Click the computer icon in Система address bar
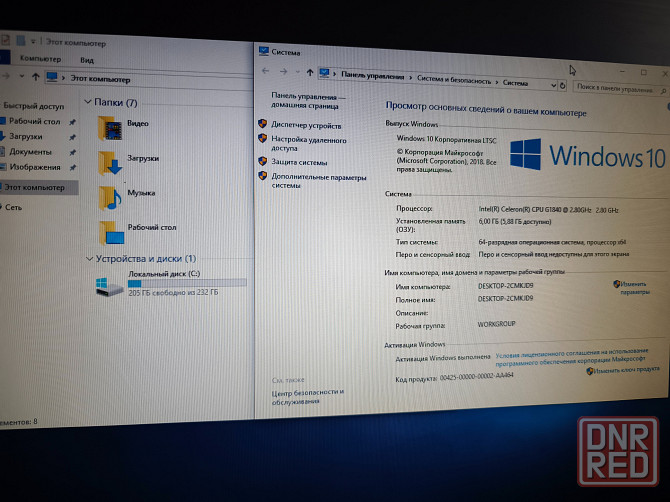Viewport: 670px width, 502px height. pos(324,73)
